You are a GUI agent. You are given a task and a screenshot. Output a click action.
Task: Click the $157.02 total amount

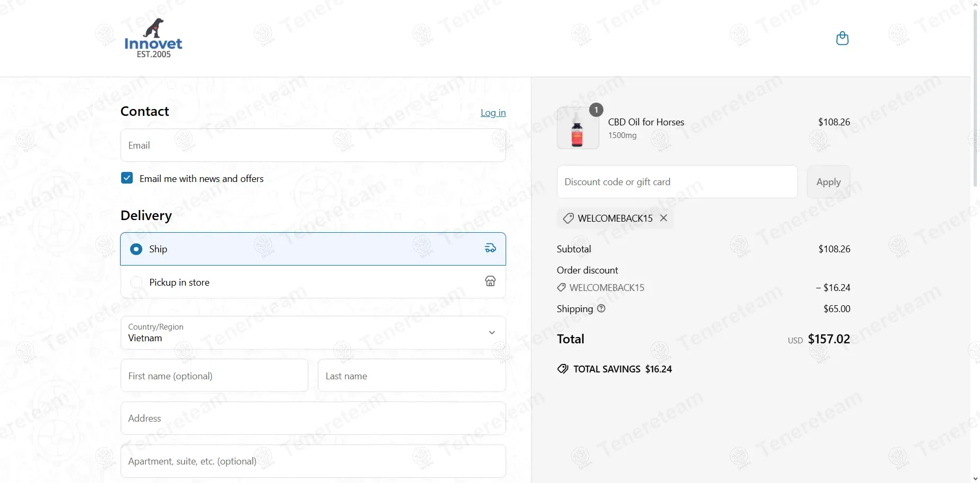coord(829,339)
